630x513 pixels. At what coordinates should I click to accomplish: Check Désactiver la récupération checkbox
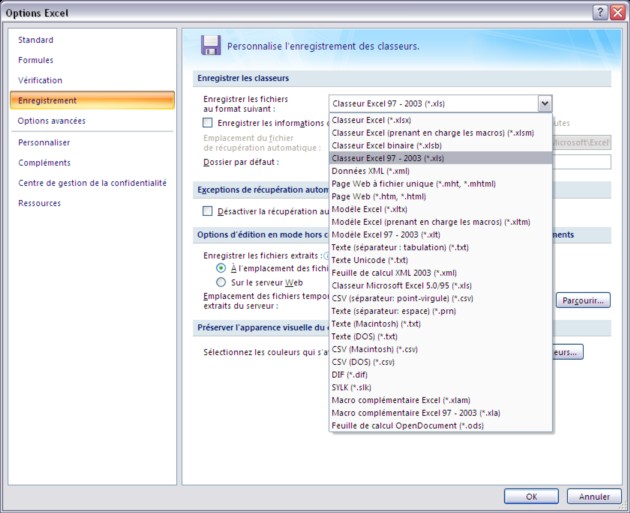207,211
